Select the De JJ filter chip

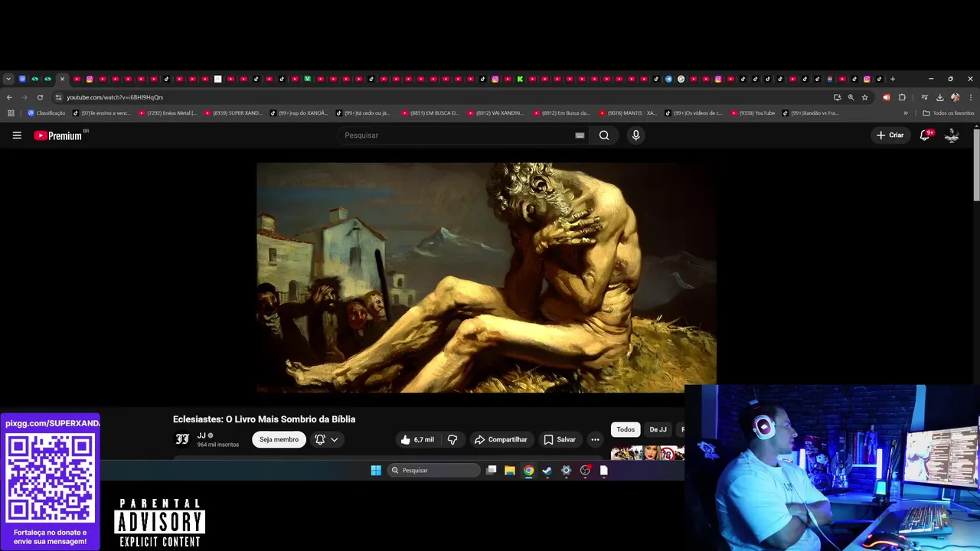click(x=658, y=429)
